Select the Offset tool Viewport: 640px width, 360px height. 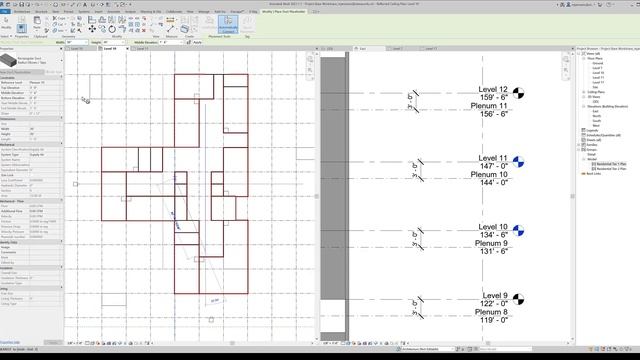pos(102,20)
